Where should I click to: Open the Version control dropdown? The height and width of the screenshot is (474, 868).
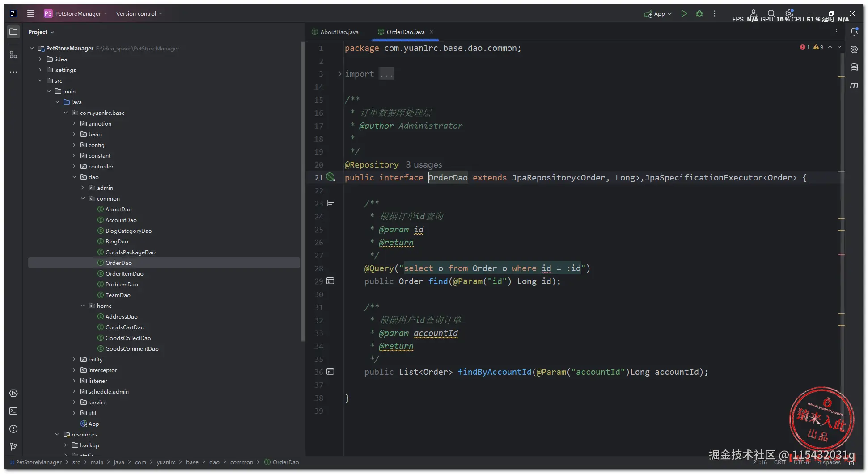pyautogui.click(x=139, y=13)
